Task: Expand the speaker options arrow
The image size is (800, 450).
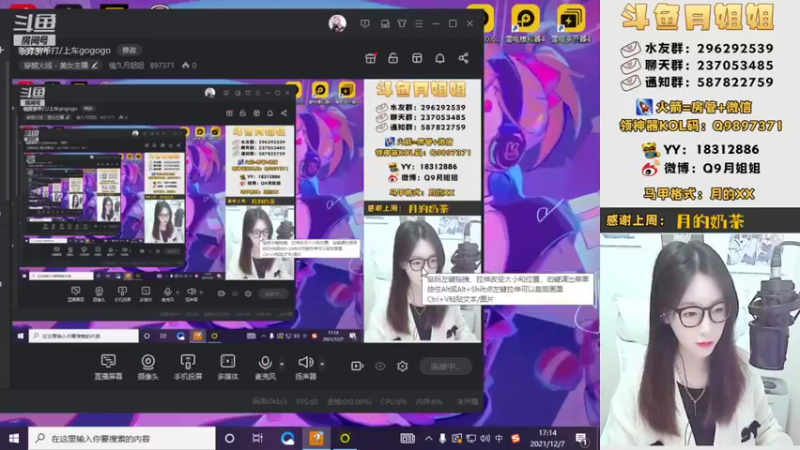Action: point(322,364)
